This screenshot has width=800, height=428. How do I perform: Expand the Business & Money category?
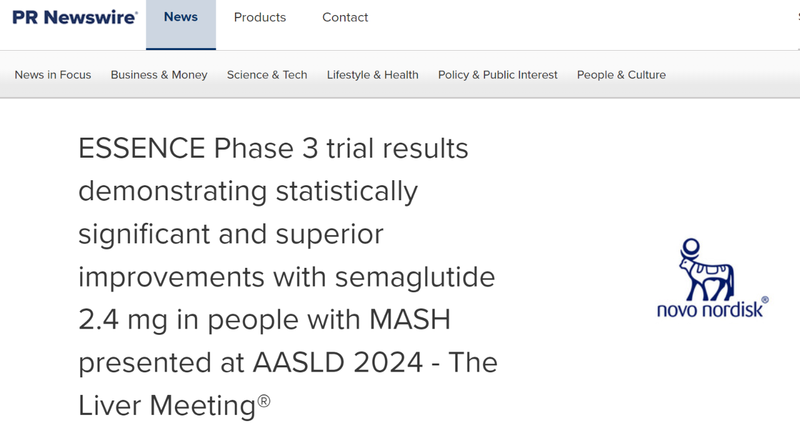159,75
